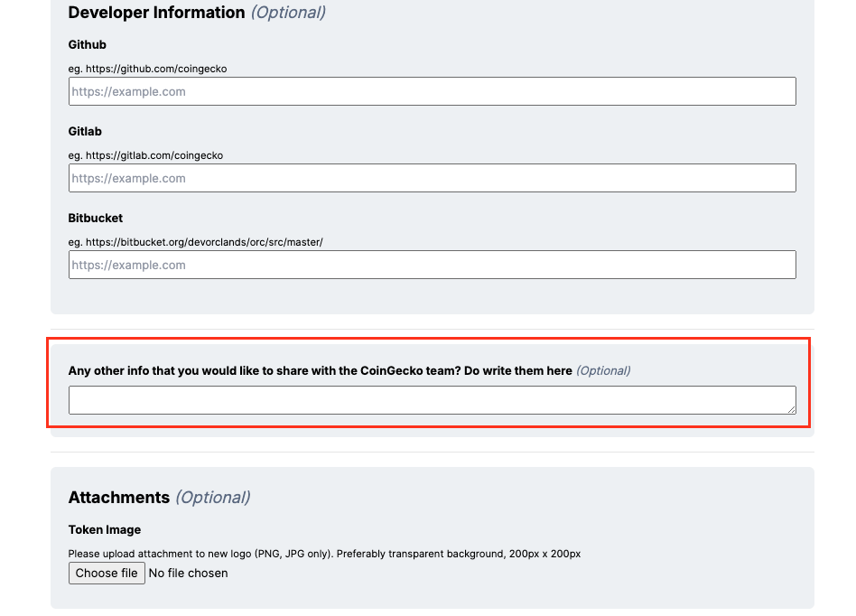Viewport: 856px width, 616px height.
Task: Click the logo upload instructions text
Action: 324,554
